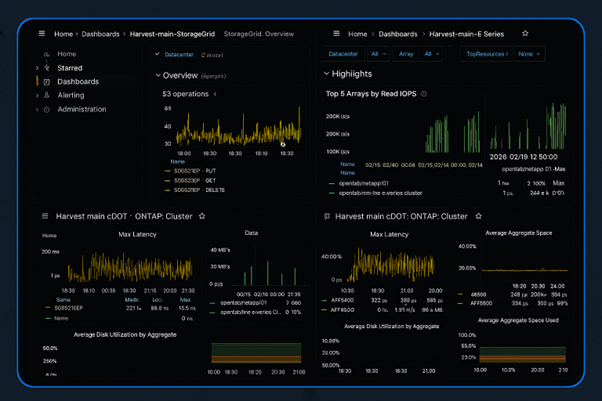Click the Home breadcrumb in the StorageGrid dashboard

63,34
